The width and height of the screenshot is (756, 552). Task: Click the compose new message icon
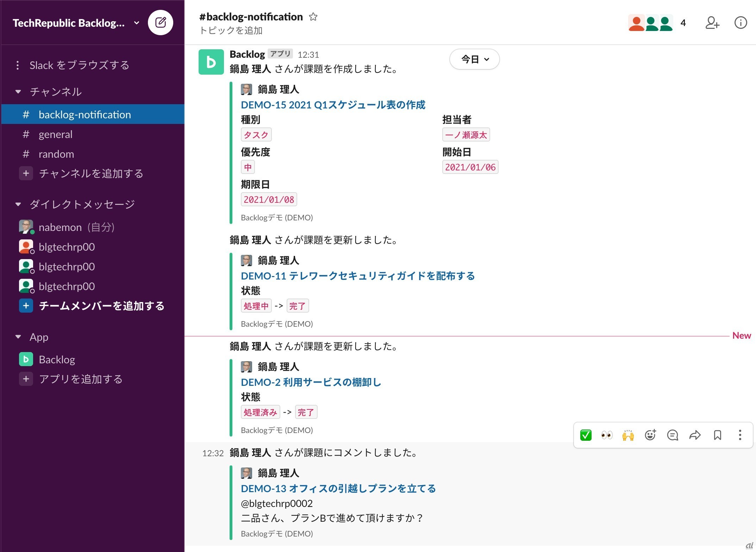pyautogui.click(x=161, y=23)
